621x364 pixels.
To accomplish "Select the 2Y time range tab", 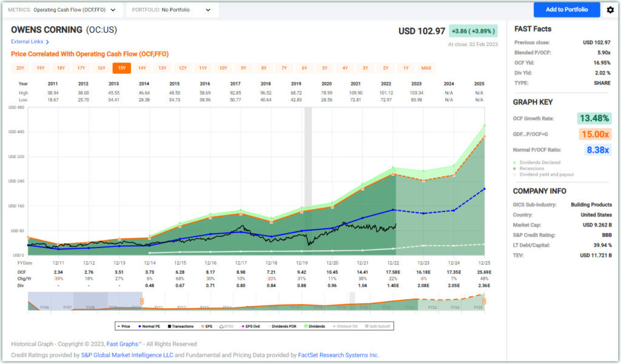I will pos(385,68).
